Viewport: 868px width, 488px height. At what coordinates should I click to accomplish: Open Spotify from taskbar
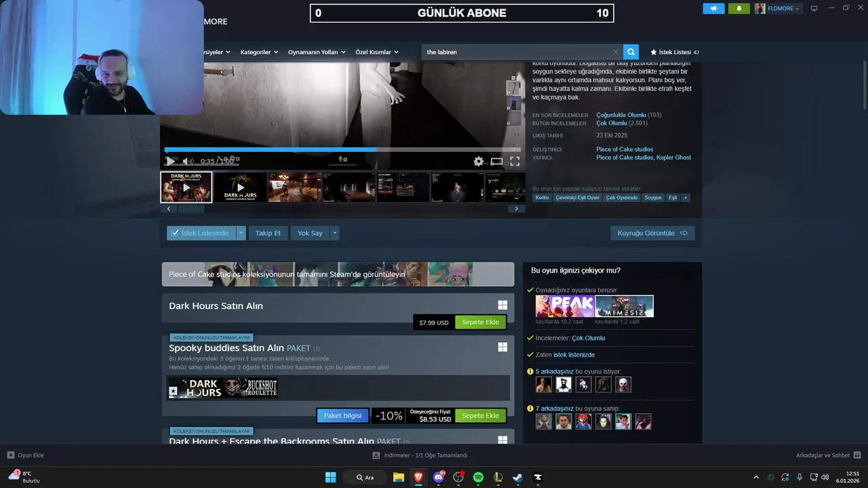478,477
